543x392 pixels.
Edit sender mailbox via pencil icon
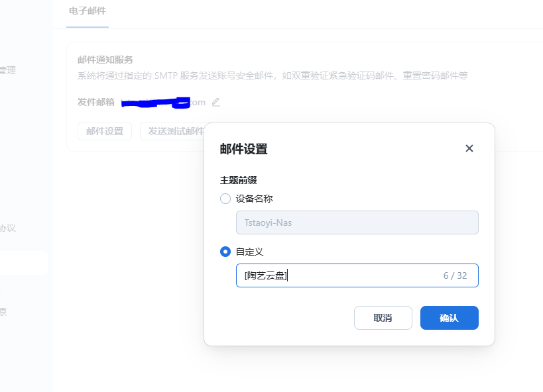pos(215,102)
